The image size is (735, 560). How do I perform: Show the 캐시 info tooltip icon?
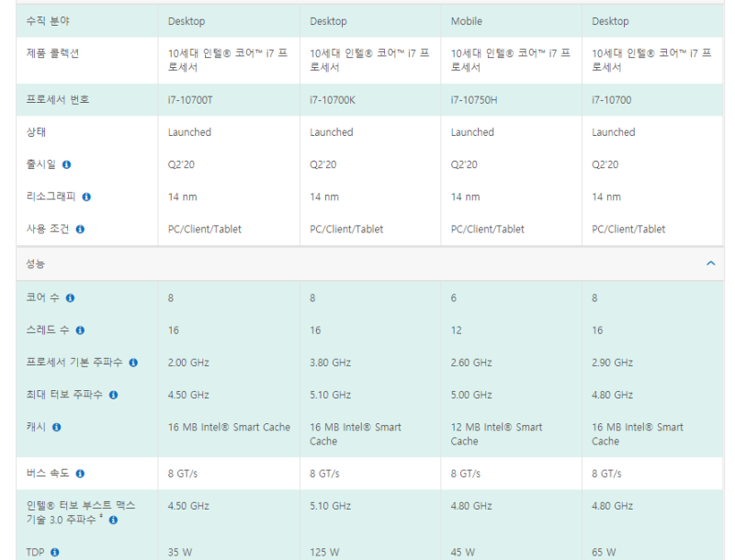(x=56, y=428)
